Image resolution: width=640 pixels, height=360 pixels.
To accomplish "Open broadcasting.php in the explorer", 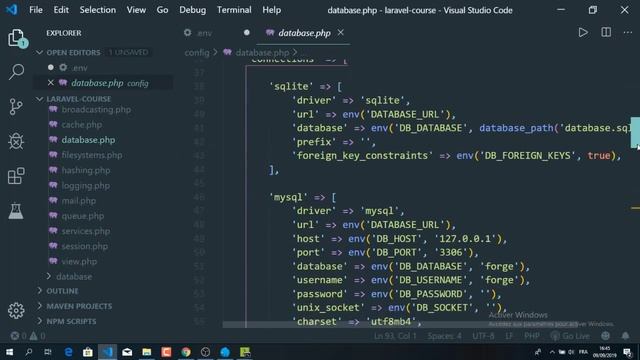I will (x=96, y=109).
